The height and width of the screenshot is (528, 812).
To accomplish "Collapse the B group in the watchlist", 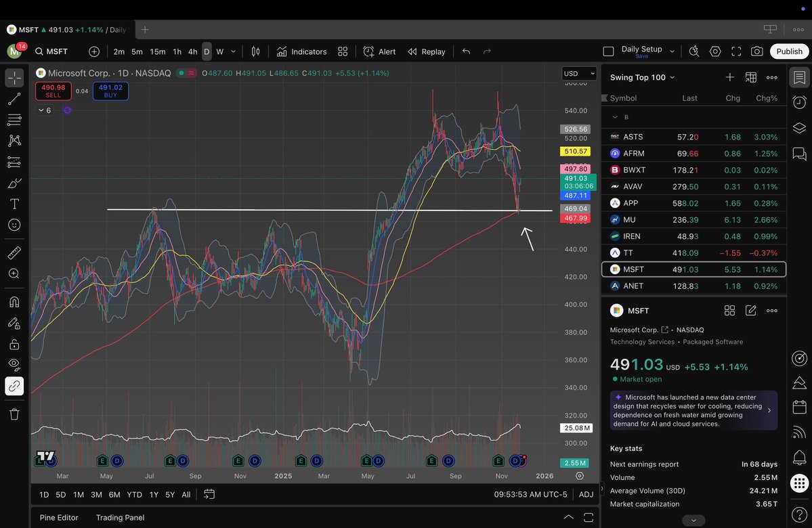I will pyautogui.click(x=616, y=116).
